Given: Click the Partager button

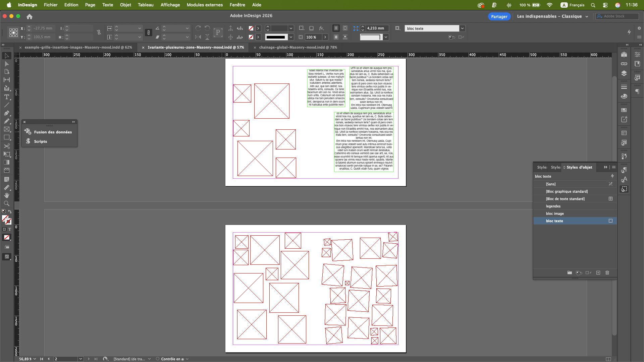Looking at the screenshot, I should tap(499, 16).
